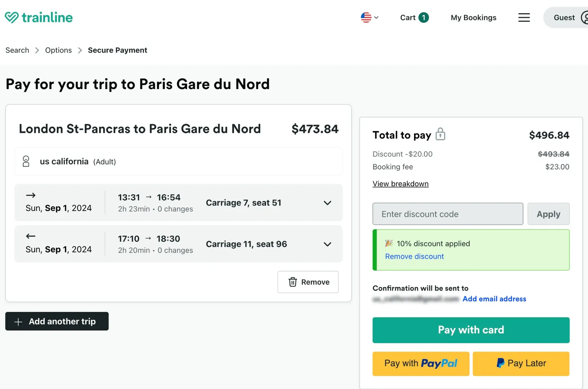Expand outbound 13:31 journey details
This screenshot has width=588, height=389.
327,203
